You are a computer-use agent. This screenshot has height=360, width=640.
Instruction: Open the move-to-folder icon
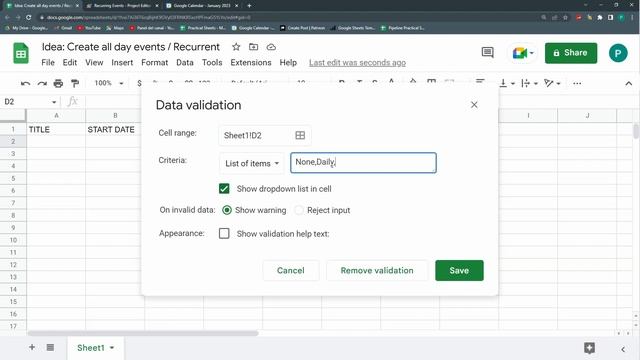[x=253, y=47]
